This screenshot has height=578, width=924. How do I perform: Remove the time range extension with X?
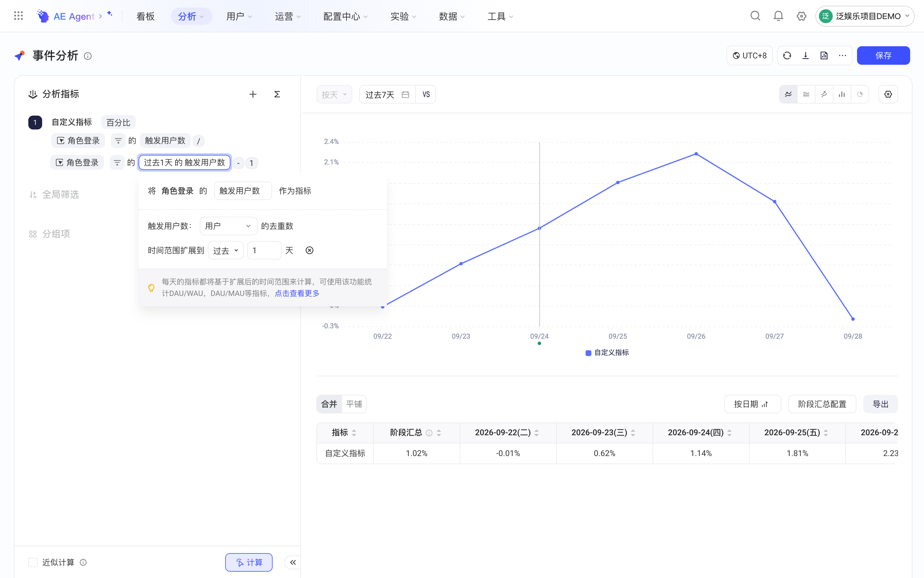[x=309, y=250]
